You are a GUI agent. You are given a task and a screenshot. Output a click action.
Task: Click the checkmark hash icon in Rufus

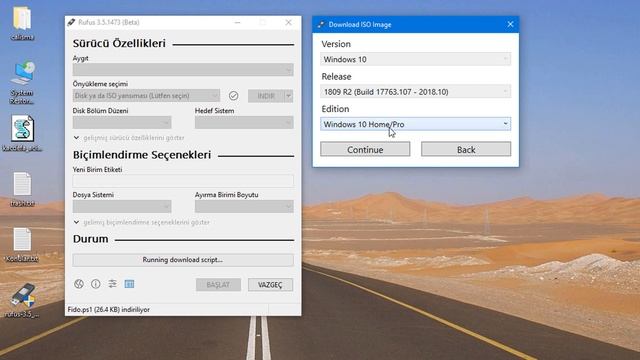(233, 96)
